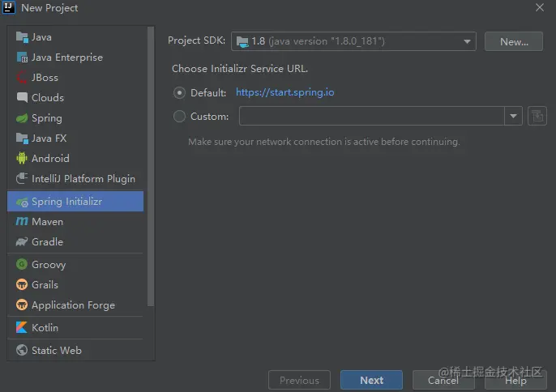
Task: Click the Spring leaf icon
Action: click(x=22, y=118)
